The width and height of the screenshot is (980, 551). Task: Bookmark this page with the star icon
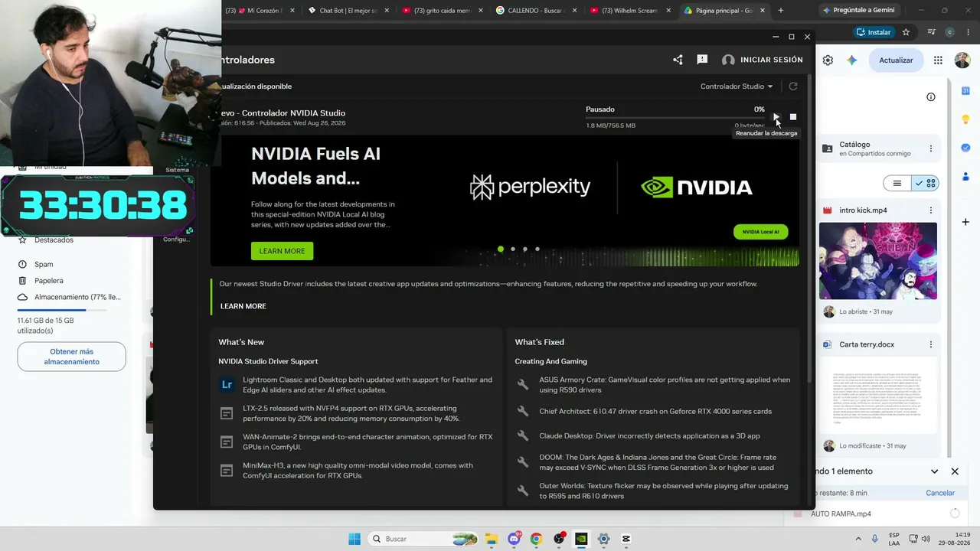pyautogui.click(x=906, y=32)
